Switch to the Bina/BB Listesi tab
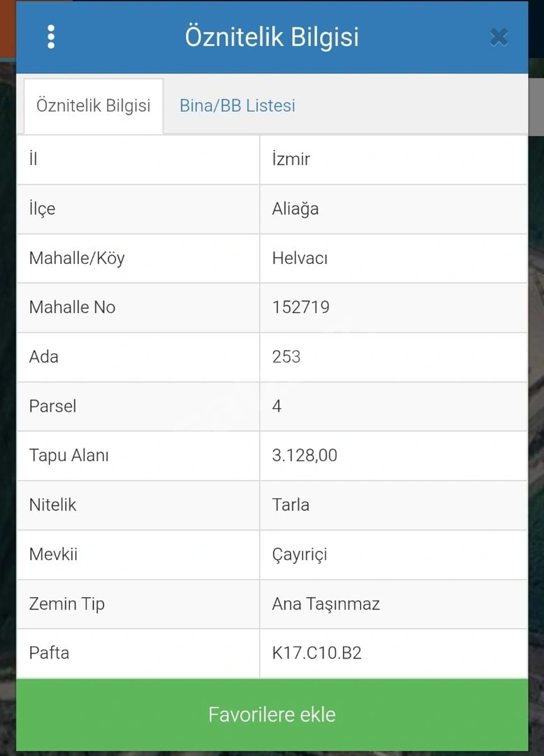 click(237, 106)
